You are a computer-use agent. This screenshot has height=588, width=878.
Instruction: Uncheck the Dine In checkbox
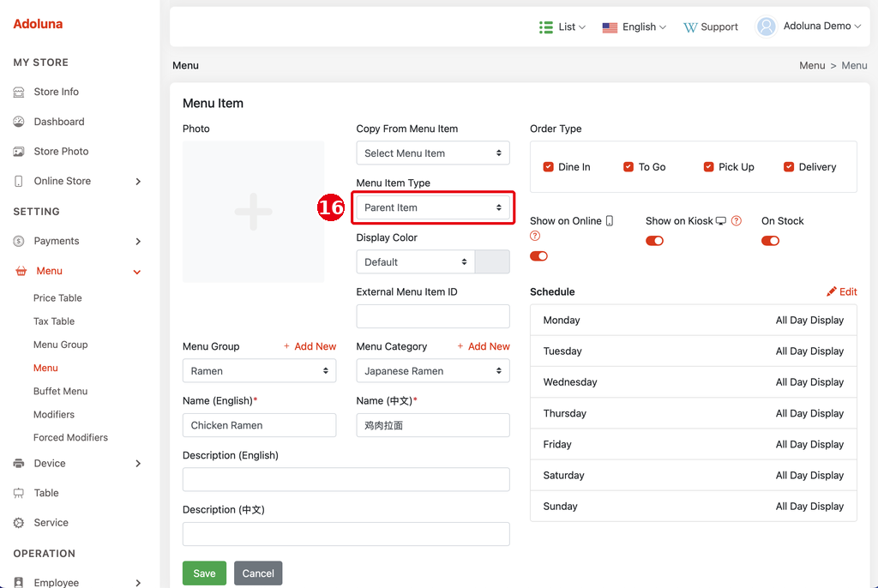click(548, 167)
